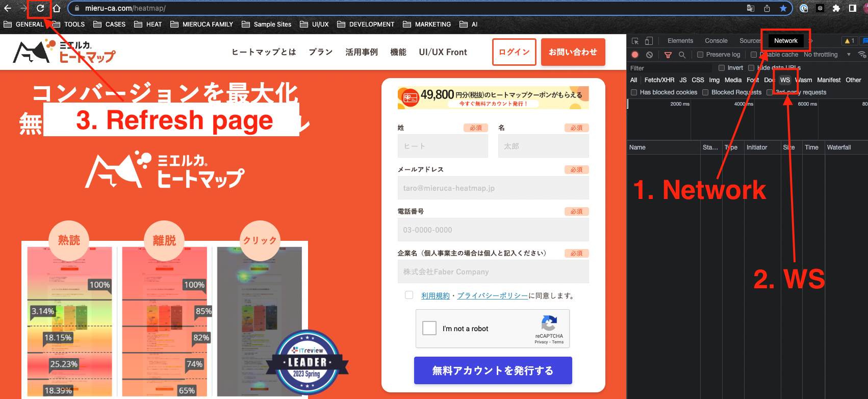Viewport: 868px width, 399px height.
Task: Activate the DevTools inspect element picker
Action: (635, 41)
